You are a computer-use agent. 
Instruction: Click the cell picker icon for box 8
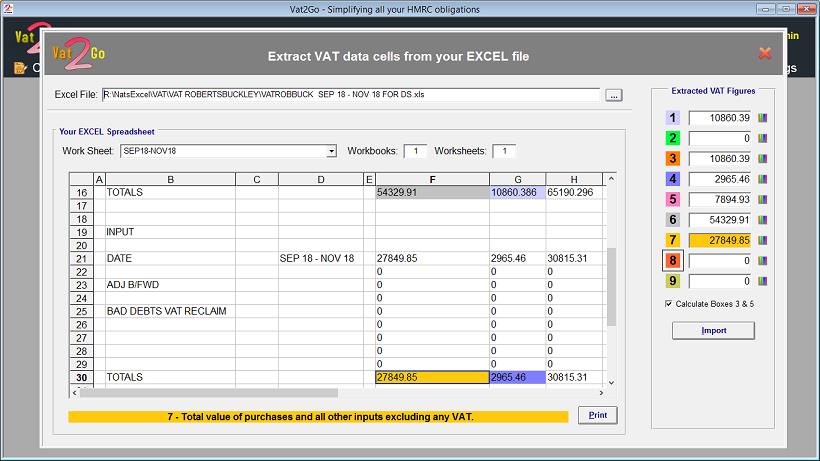pyautogui.click(x=762, y=261)
